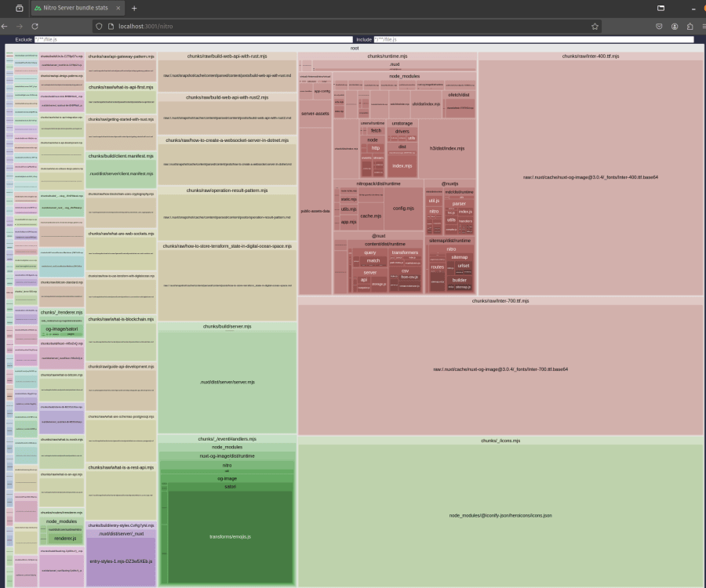Click the ofetch/dist block header
This screenshot has height=588, width=706.
[x=459, y=95]
